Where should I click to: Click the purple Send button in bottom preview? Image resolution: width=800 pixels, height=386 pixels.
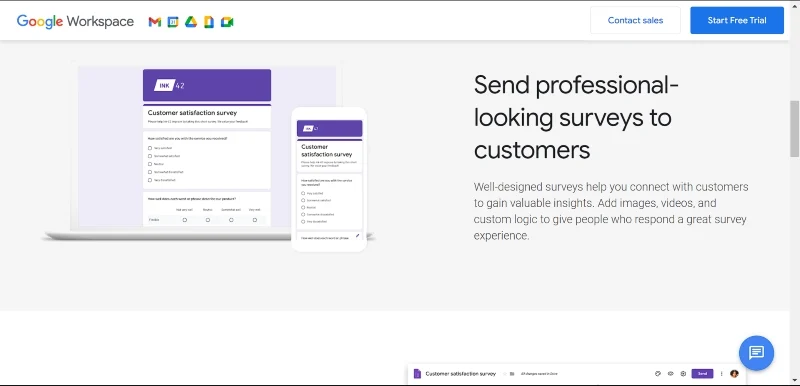tap(702, 374)
